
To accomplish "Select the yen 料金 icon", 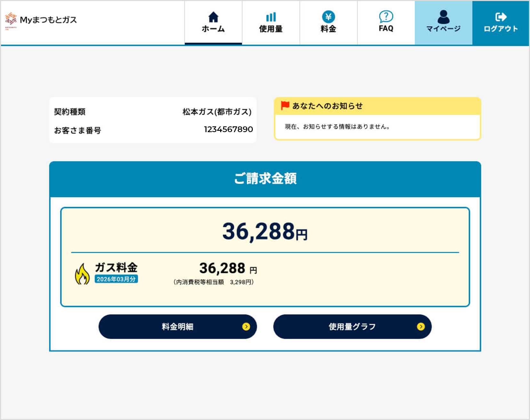I will point(328,17).
